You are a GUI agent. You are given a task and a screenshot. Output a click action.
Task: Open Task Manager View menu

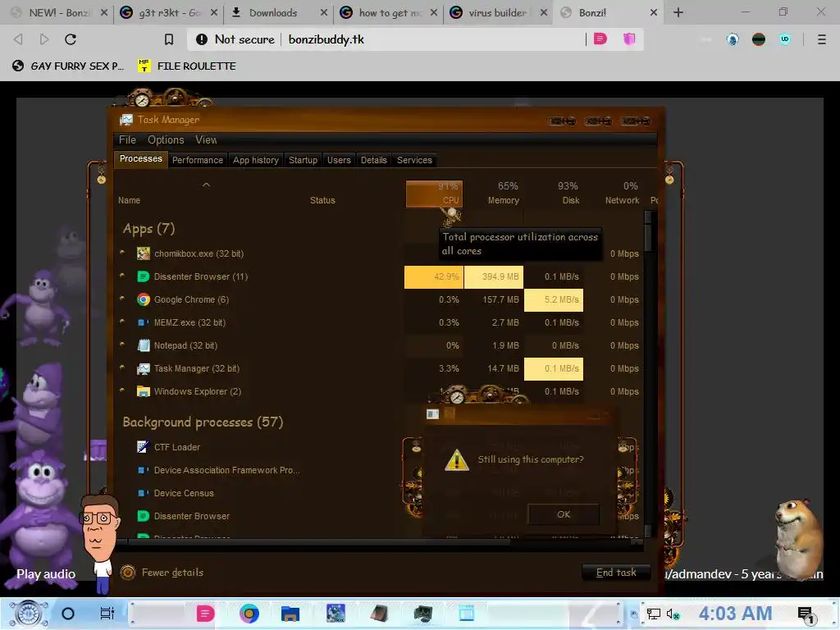[206, 139]
